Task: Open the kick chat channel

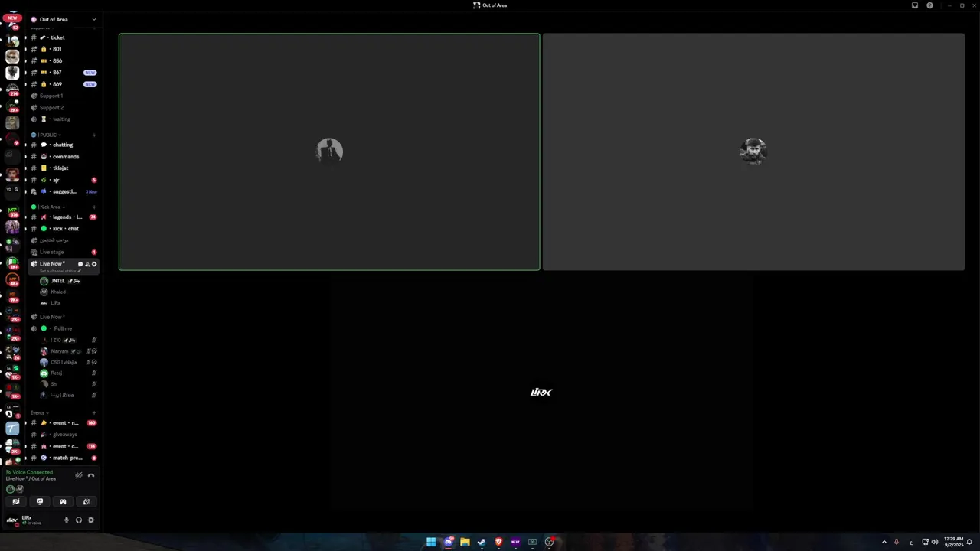Action: tap(64, 228)
